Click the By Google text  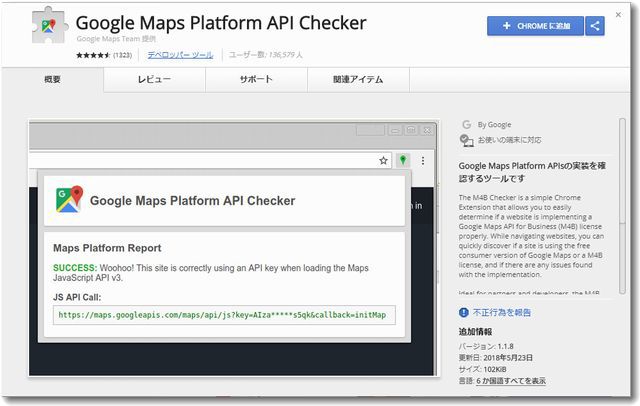point(494,125)
